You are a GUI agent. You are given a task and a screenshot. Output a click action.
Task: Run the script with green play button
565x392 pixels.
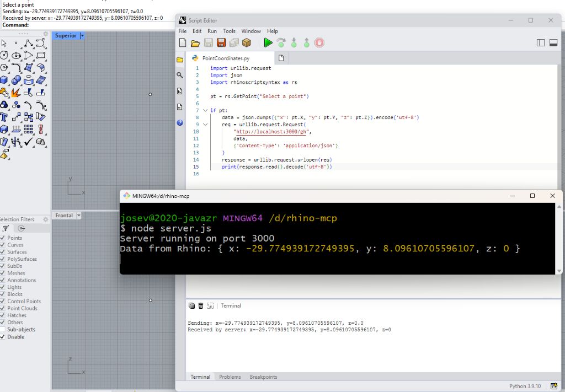[x=268, y=43]
